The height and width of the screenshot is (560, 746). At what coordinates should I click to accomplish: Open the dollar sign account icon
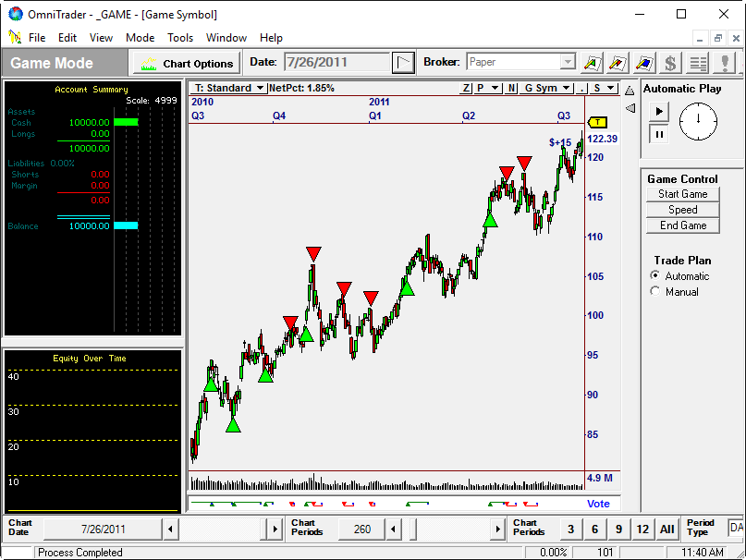[x=670, y=63]
